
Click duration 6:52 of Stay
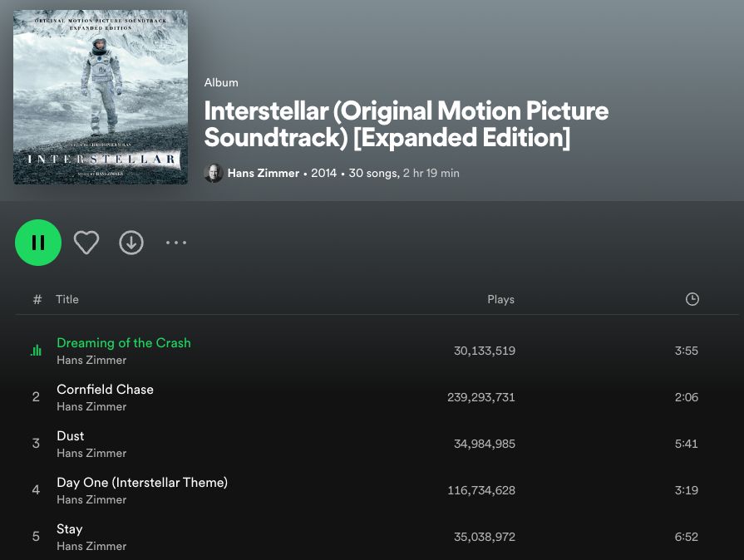[x=686, y=536]
